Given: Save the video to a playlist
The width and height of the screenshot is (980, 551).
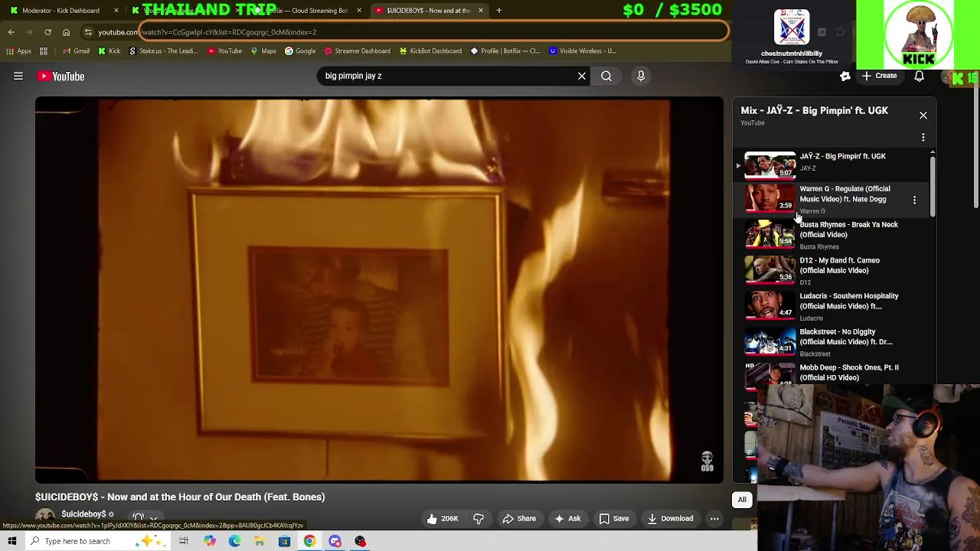Looking at the screenshot, I should click(x=614, y=519).
